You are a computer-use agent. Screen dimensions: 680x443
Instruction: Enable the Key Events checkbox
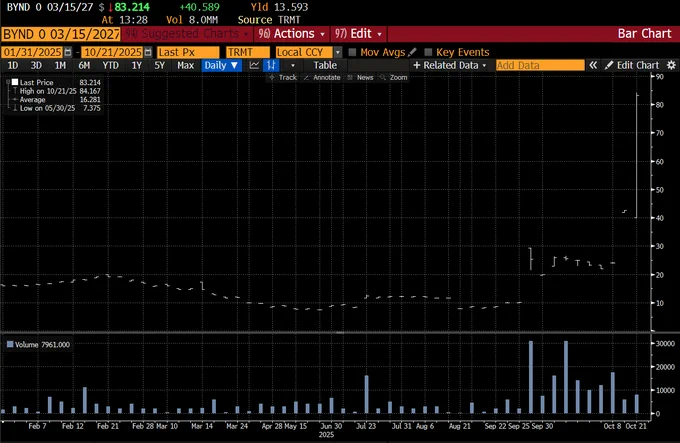pos(428,52)
